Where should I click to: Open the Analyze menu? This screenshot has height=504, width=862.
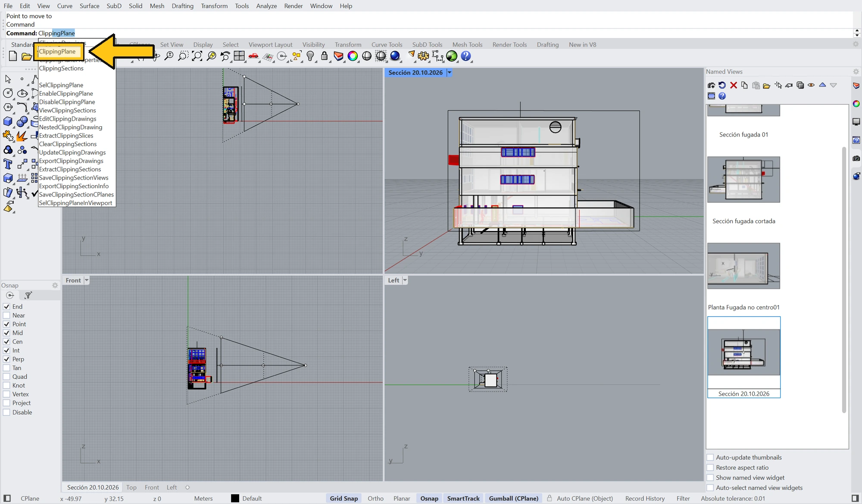pyautogui.click(x=266, y=6)
